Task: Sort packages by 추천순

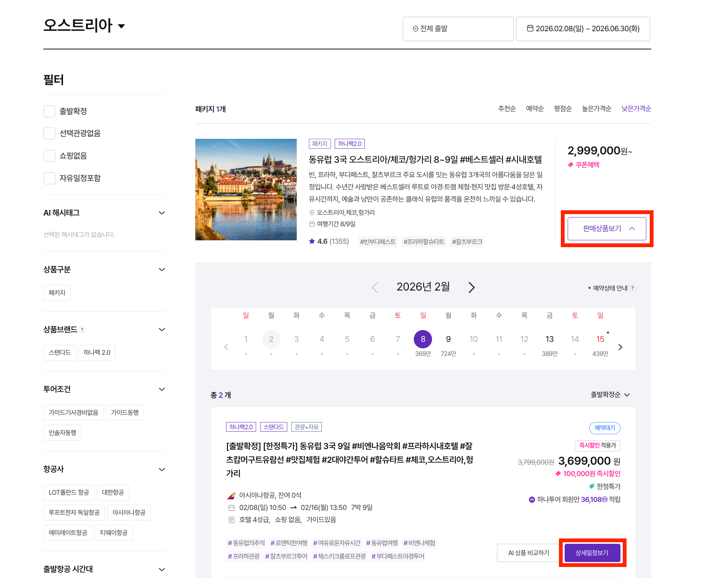Action: 506,109
